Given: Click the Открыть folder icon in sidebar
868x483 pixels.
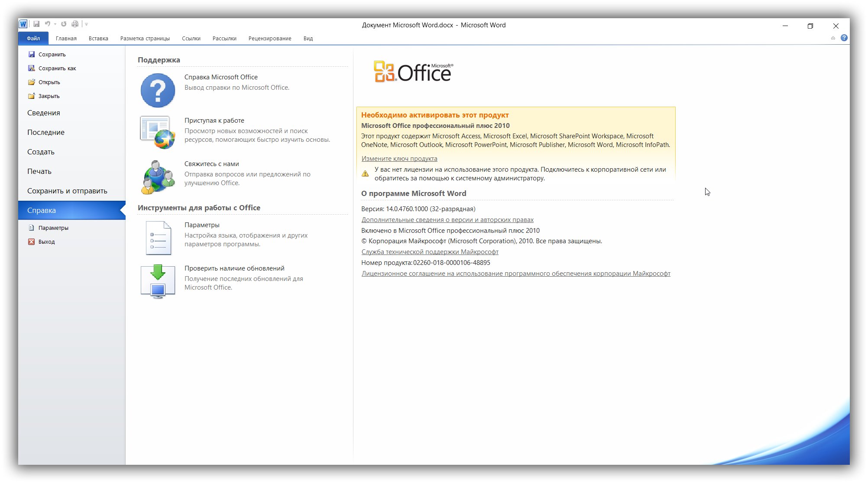Looking at the screenshot, I should [x=31, y=82].
